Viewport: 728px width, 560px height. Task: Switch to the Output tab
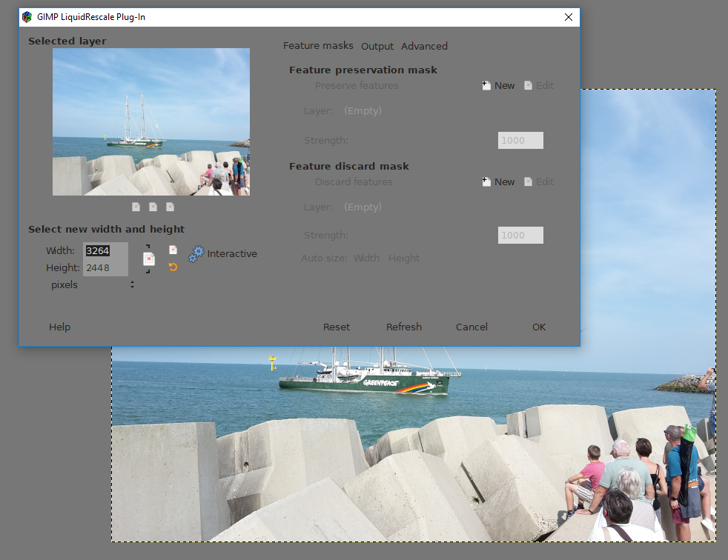coord(377,46)
